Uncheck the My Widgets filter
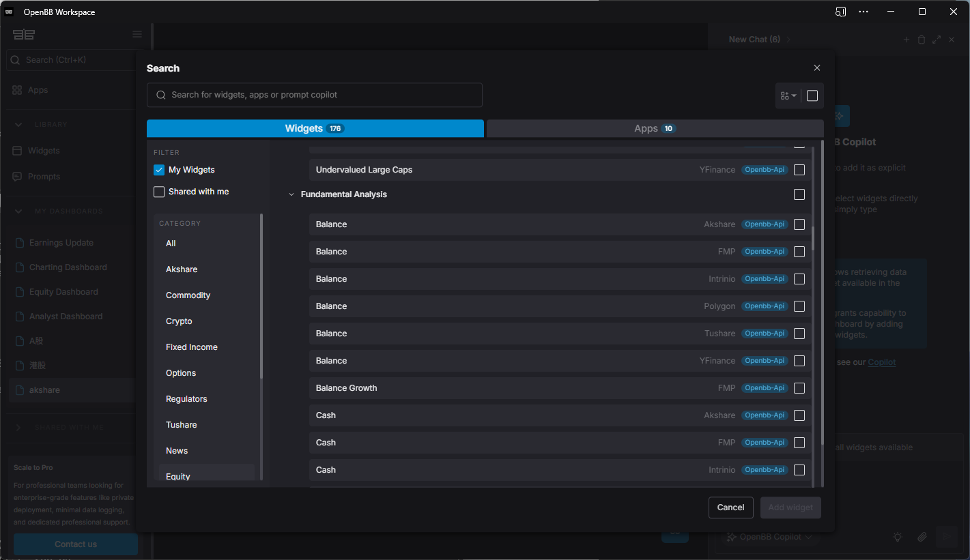The width and height of the screenshot is (970, 560). [159, 170]
